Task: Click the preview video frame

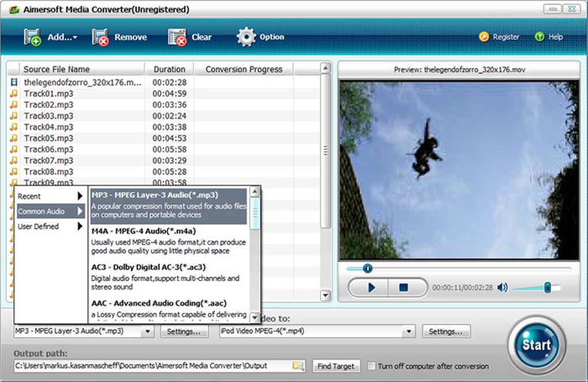Action: (459, 170)
